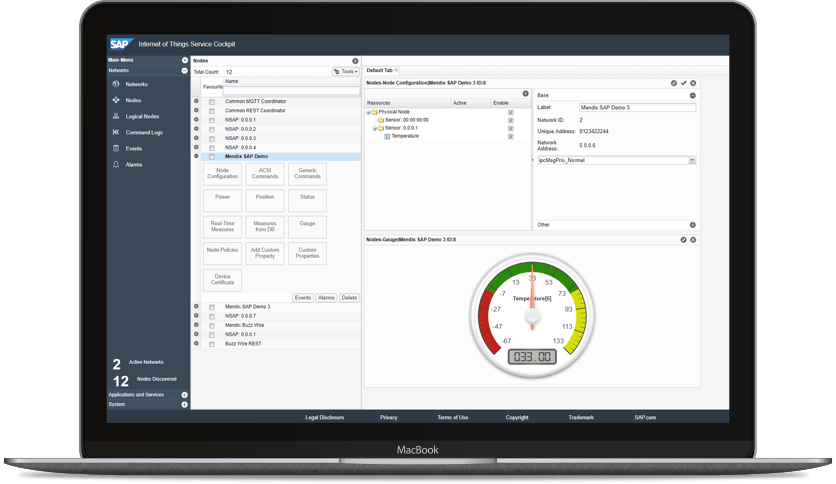Screen dimensions: 836x484
Task: Click the Temperature resource icon
Action: [x=388, y=136]
